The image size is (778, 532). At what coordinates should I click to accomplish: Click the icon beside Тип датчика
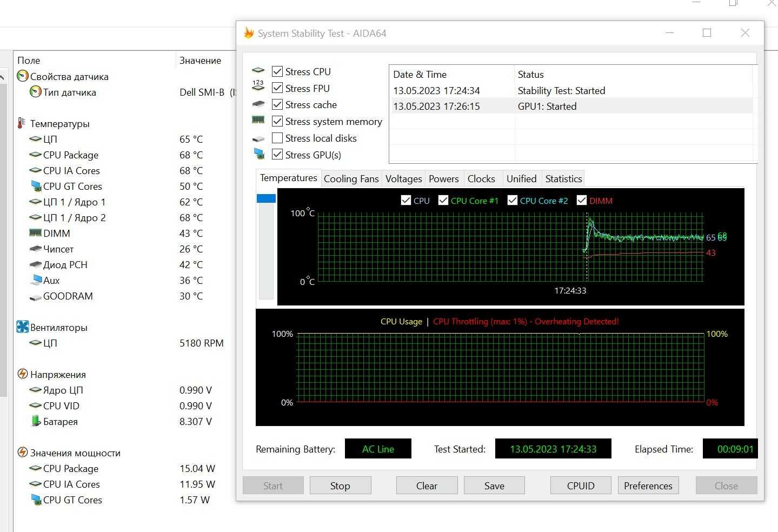[x=36, y=92]
